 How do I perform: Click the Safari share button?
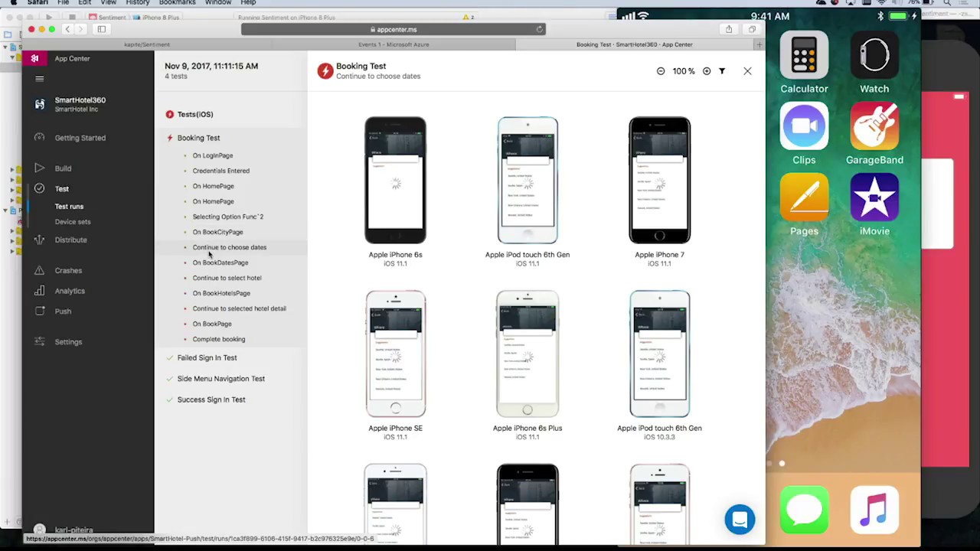pos(729,29)
